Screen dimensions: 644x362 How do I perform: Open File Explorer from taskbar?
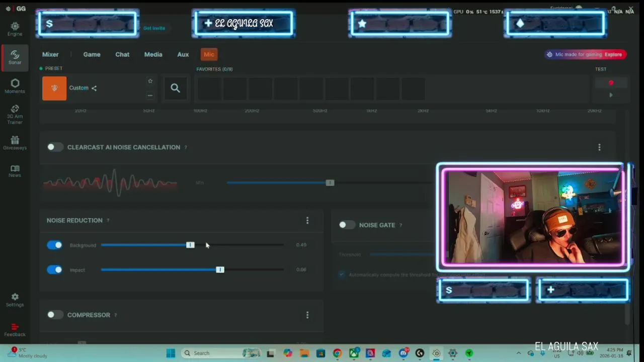304,353
